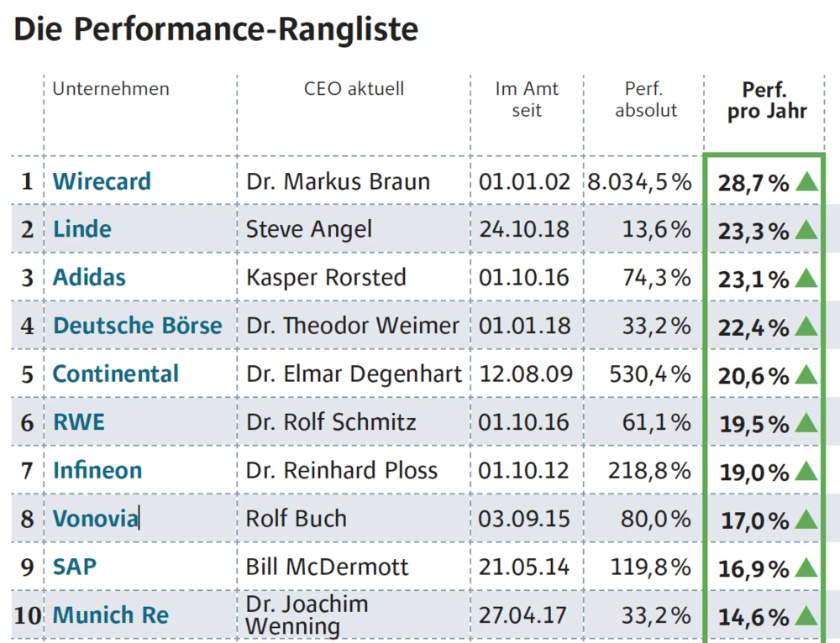Select the Infineon company name
Screen dimensions: 840x643
pos(97,470)
